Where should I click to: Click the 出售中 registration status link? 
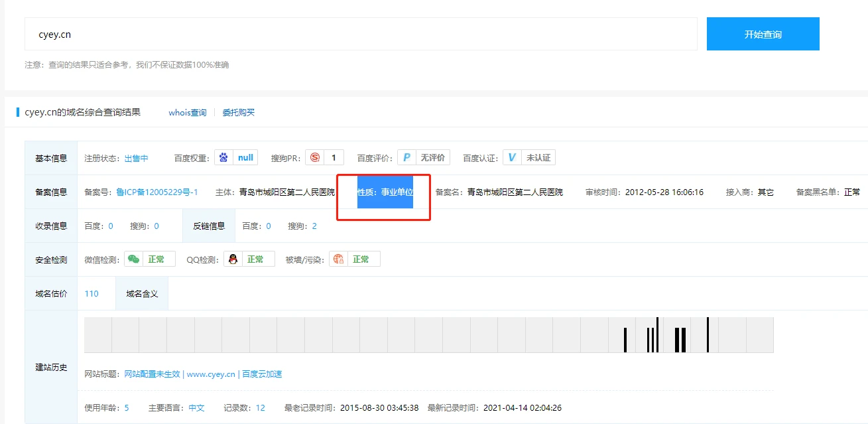pos(136,159)
